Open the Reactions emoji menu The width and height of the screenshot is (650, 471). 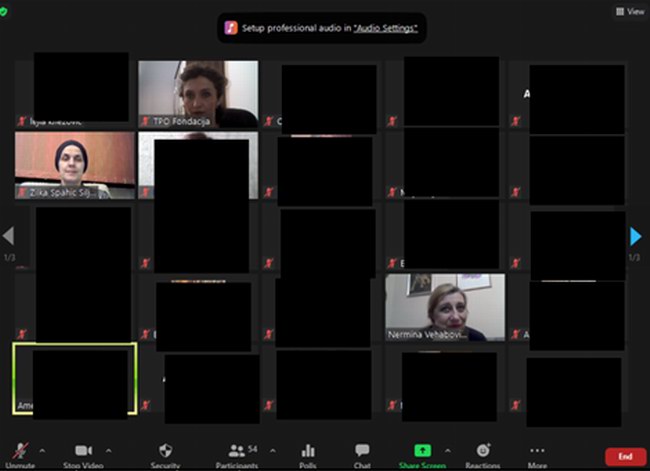pos(483,452)
